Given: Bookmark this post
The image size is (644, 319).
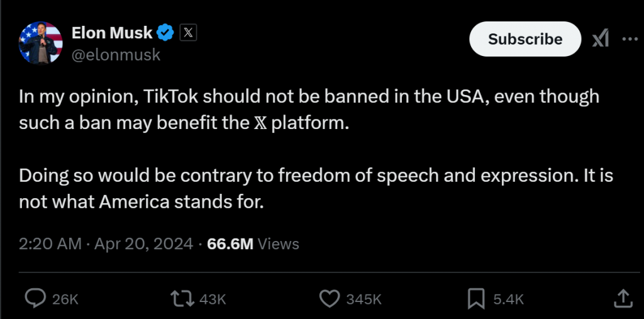Looking at the screenshot, I should tap(477, 298).
